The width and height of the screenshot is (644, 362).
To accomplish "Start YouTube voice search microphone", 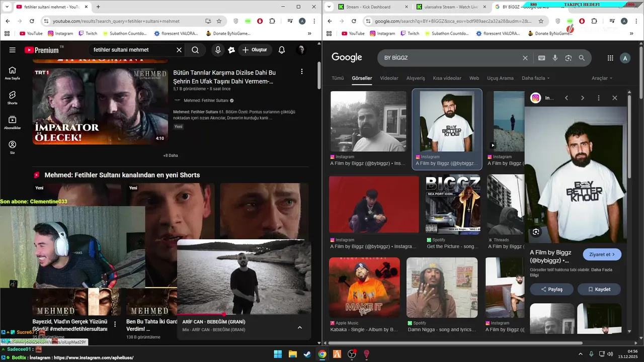I will (x=218, y=50).
